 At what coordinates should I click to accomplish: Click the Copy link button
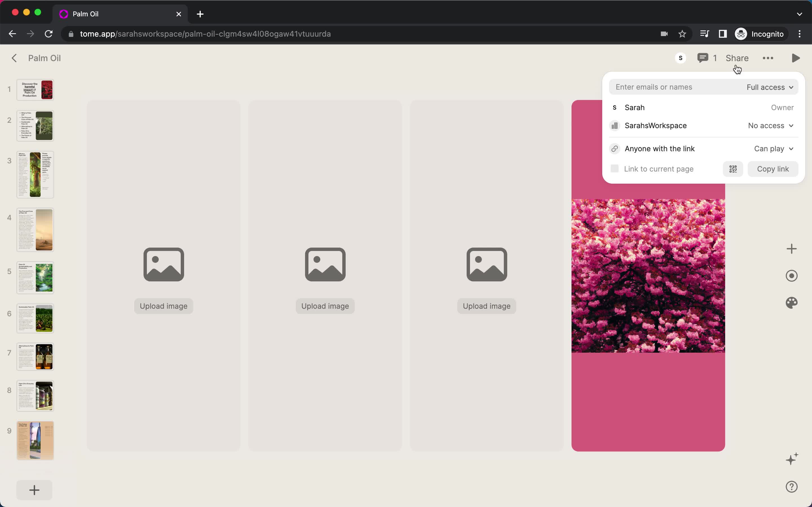[x=773, y=169]
